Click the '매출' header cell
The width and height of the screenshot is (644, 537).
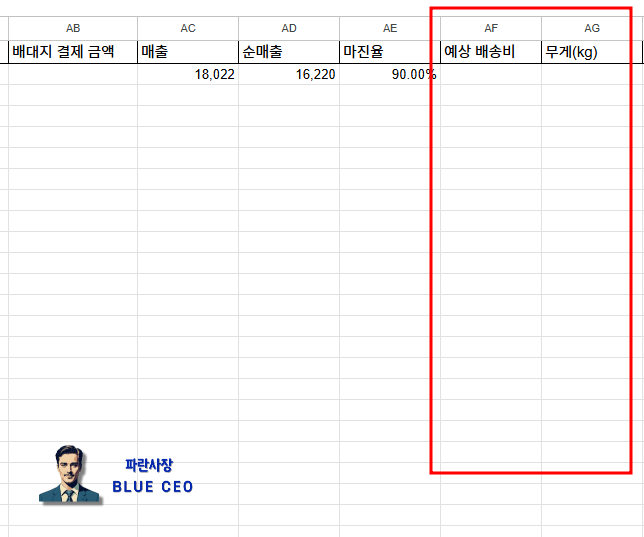(188, 52)
